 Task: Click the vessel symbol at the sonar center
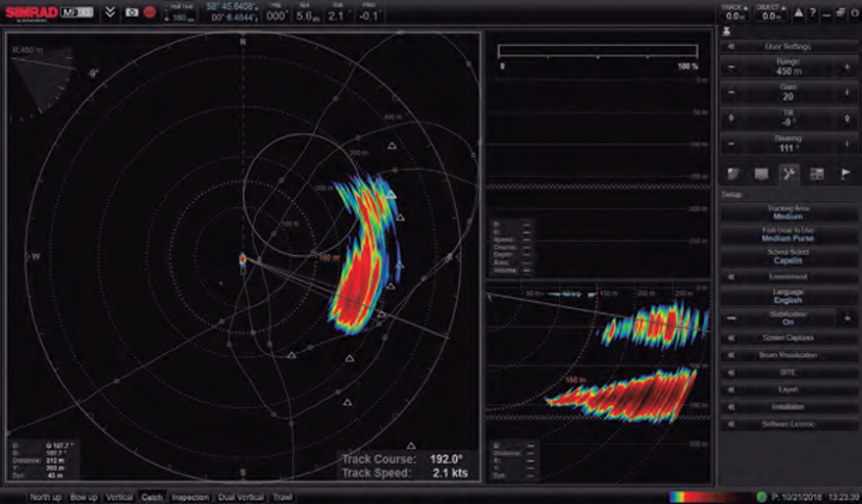coord(242,260)
